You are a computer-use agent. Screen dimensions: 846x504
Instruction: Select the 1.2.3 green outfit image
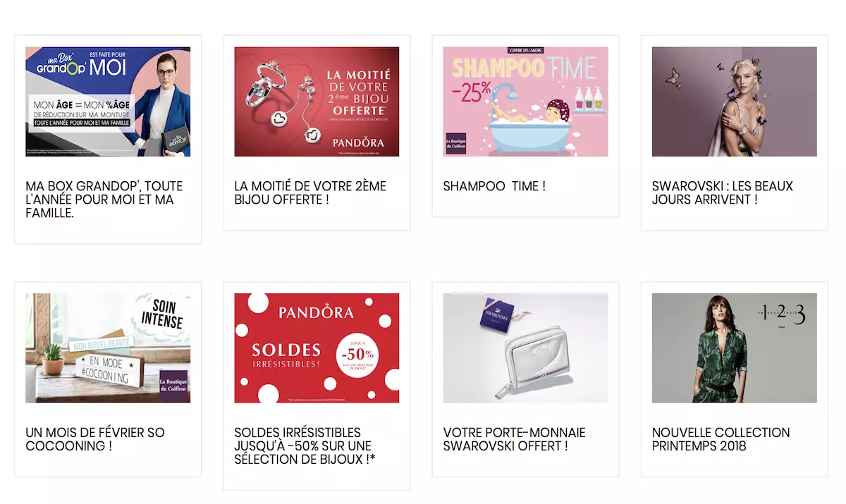(x=735, y=348)
